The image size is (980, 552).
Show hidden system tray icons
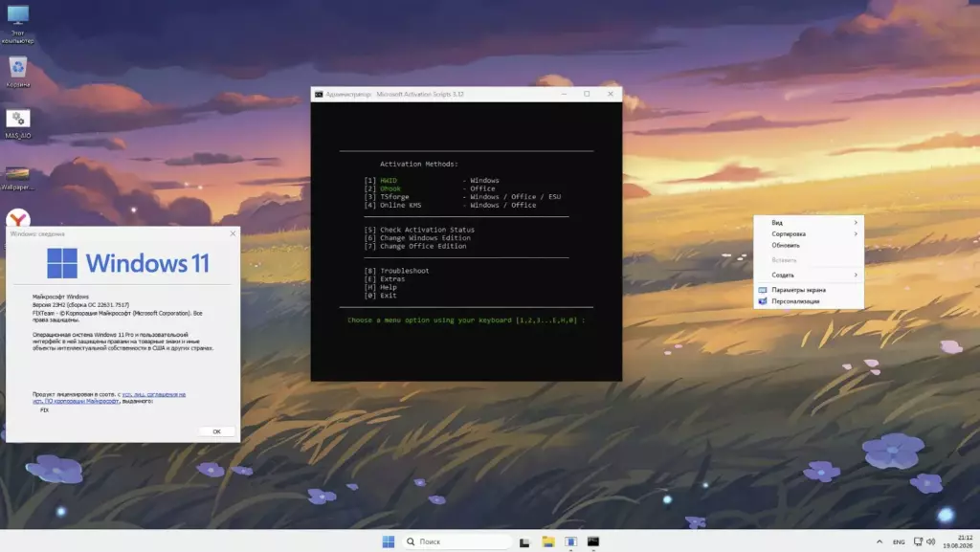tap(880, 541)
